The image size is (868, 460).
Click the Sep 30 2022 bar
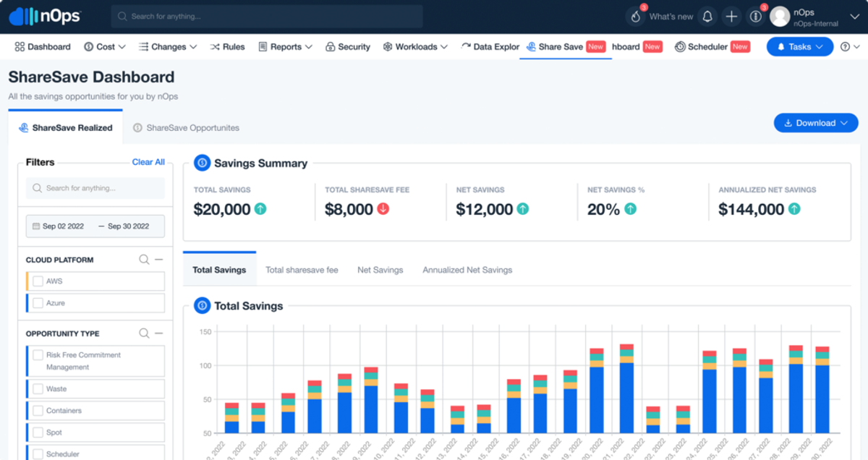tap(822, 390)
